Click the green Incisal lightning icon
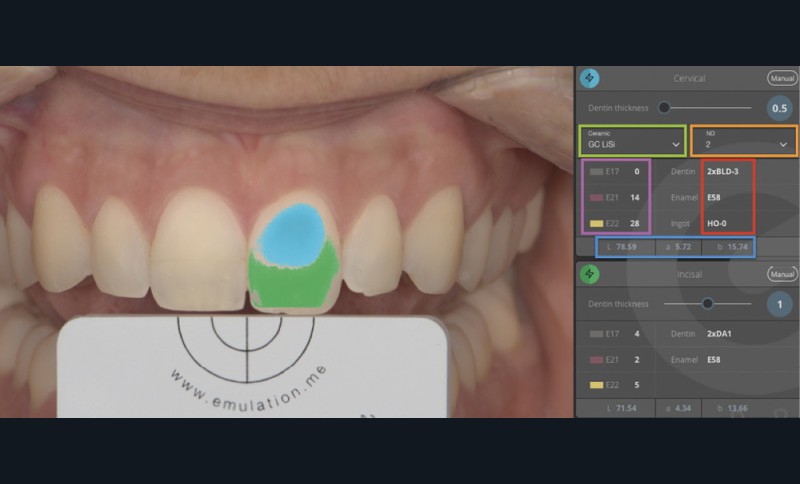800x484 pixels. [590, 274]
